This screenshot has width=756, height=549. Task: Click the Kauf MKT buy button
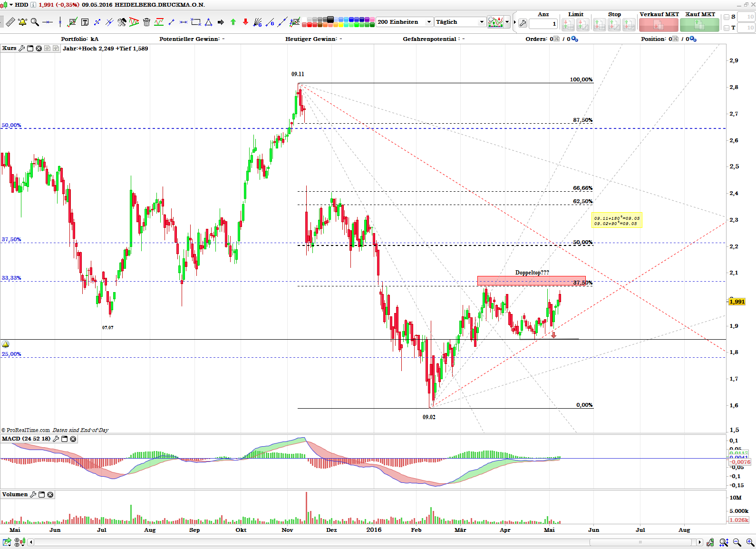[x=699, y=25]
